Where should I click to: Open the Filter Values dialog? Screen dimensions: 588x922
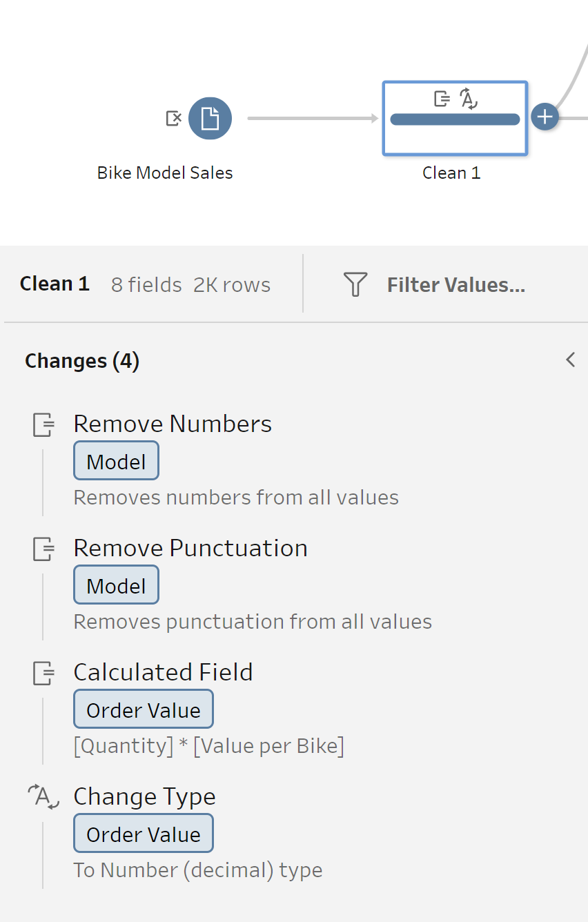point(455,284)
